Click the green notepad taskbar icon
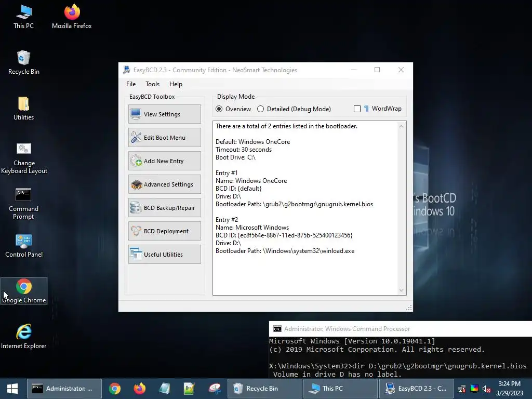Screen dimensions: 532x399 point(189,389)
